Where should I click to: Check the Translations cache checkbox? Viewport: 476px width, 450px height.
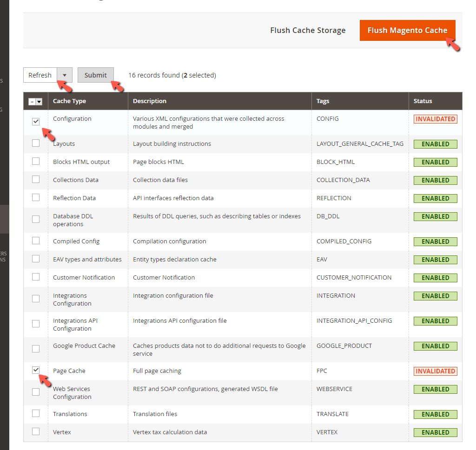[x=36, y=413]
